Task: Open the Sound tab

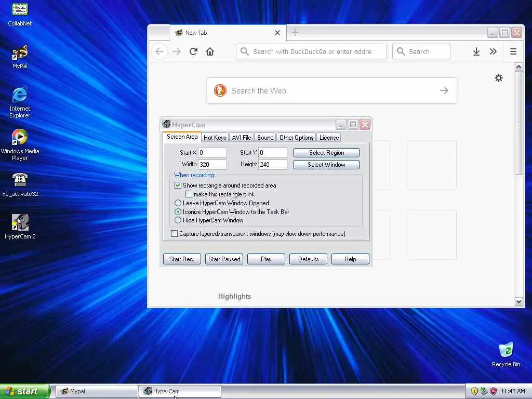Action: (265, 137)
